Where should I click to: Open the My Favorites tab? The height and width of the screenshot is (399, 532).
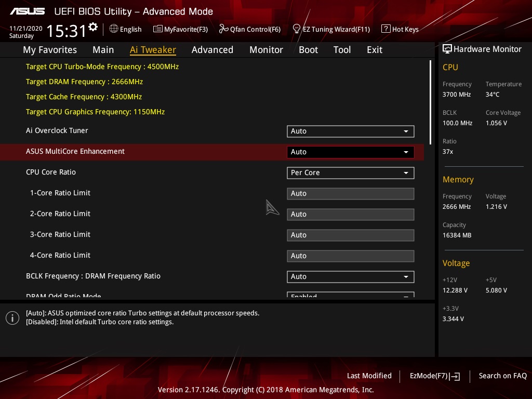point(50,50)
